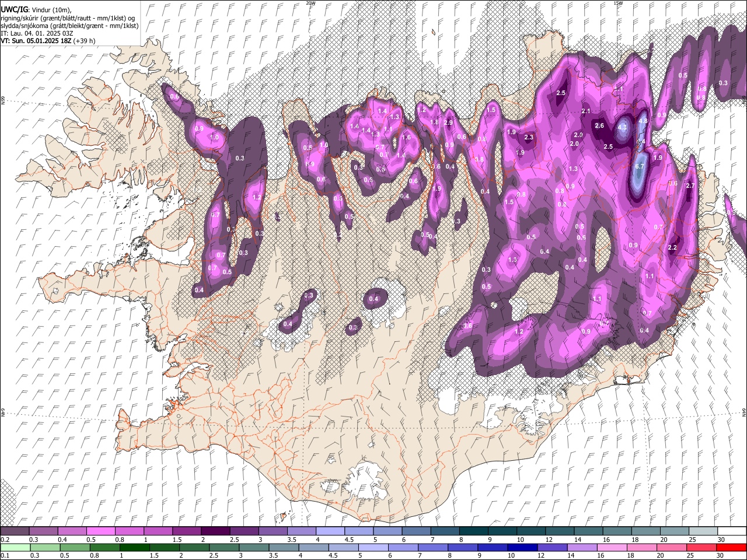
Task: Select the darkest purple swatch between 2 and 2.5
Action: [215, 531]
